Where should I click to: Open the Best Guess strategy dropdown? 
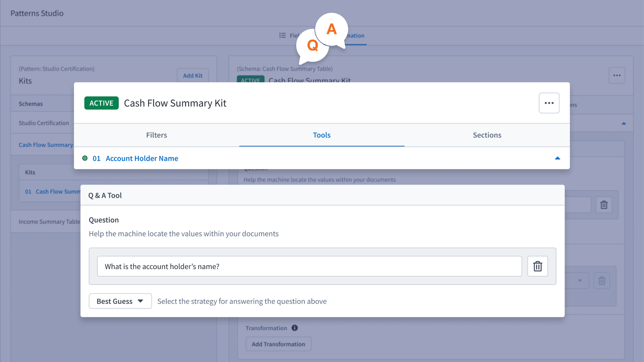[x=120, y=301]
